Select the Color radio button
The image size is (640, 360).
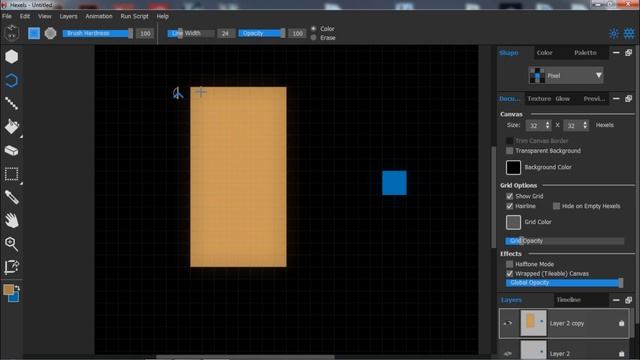click(313, 29)
